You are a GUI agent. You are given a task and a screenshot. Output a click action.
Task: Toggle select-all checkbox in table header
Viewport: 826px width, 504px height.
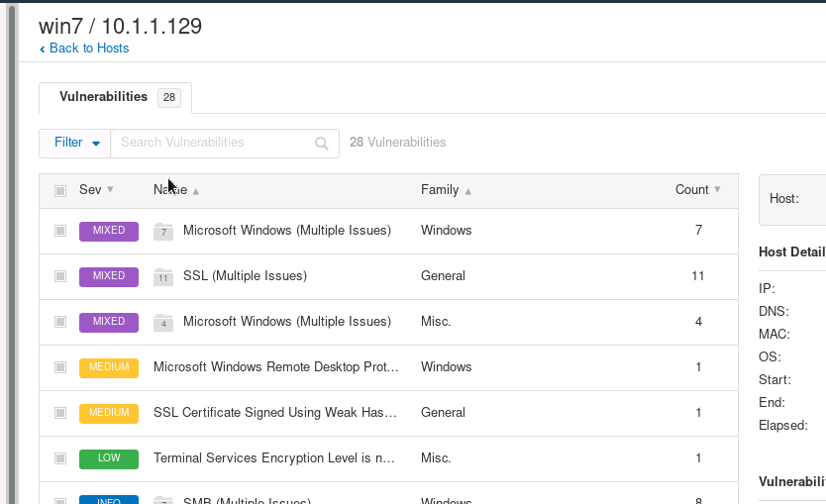60,191
